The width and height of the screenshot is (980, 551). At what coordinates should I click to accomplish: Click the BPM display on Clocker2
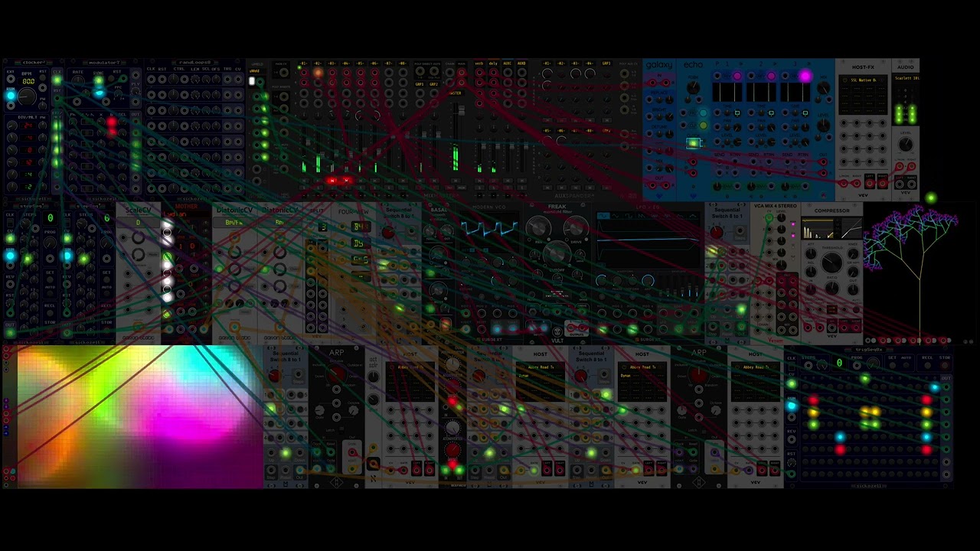28,81
